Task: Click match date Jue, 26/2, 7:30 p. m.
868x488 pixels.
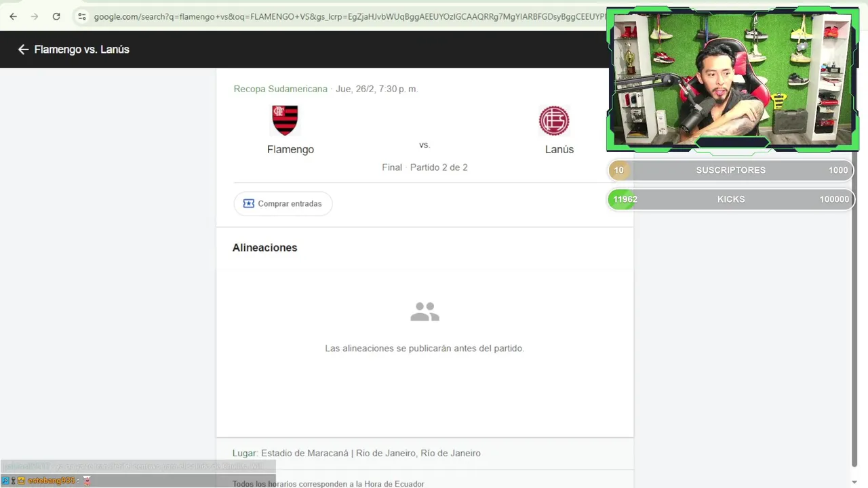Action: pos(376,89)
